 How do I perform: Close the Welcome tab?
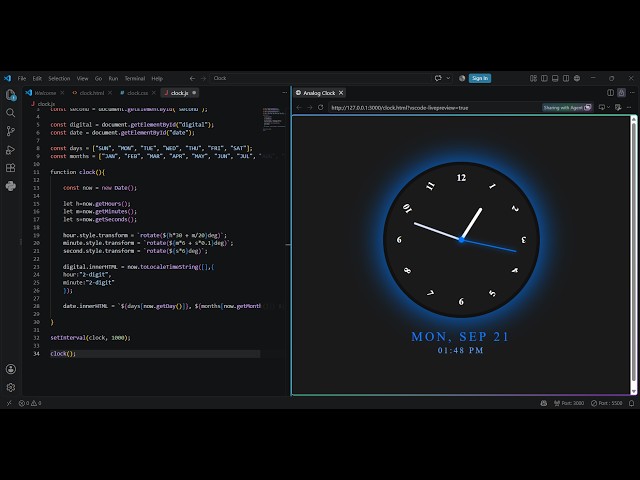pyautogui.click(x=62, y=93)
